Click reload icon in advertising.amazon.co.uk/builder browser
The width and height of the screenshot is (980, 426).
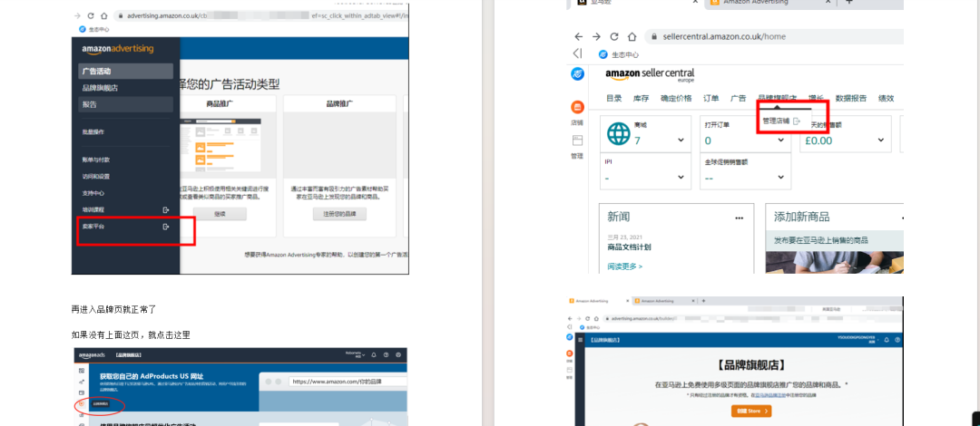point(587,318)
